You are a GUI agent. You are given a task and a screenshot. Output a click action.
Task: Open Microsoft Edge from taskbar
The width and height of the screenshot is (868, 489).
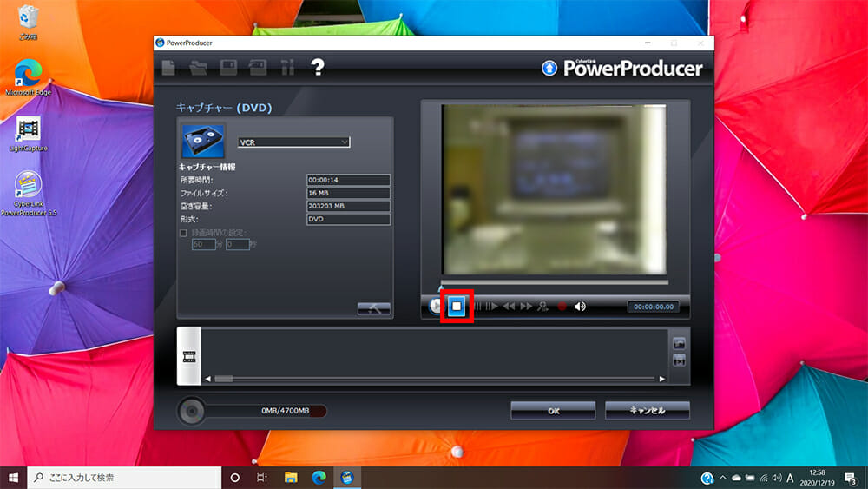[319, 478]
